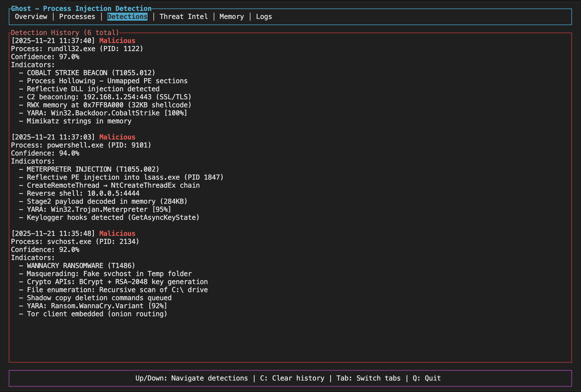Click the 'Q: Quit' hint
The width and height of the screenshot is (581, 392).
(427, 378)
